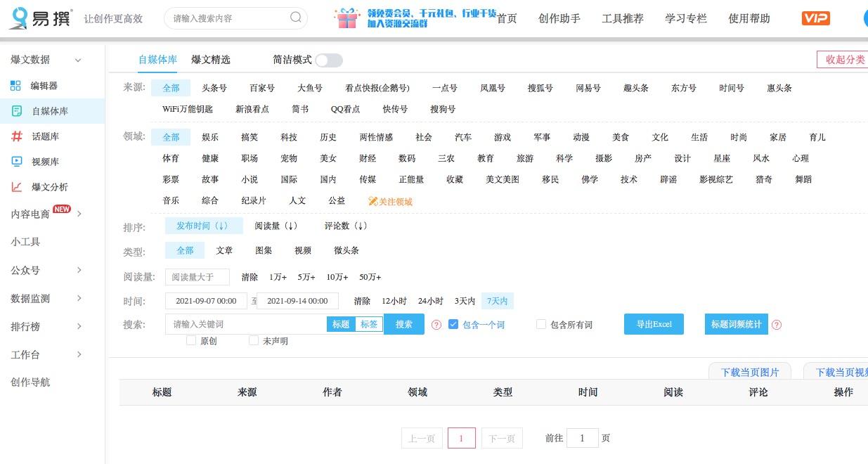Image resolution: width=868 pixels, height=464 pixels.
Task: Expand the 数据监测 sidebar section
Action: [x=79, y=298]
